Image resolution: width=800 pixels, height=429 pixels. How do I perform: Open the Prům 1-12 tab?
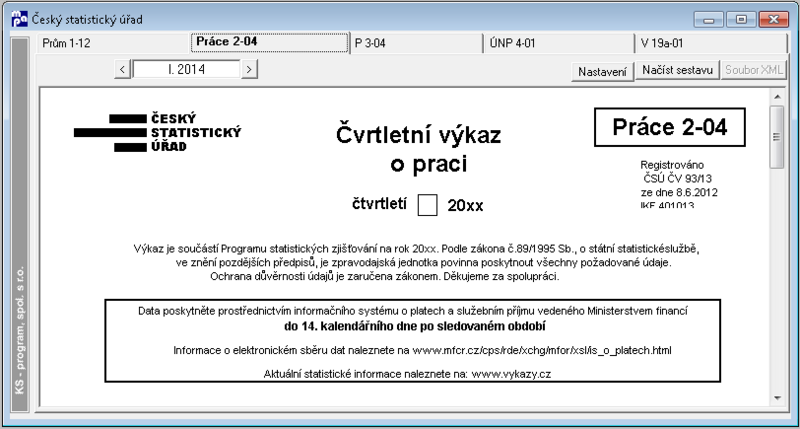point(113,43)
